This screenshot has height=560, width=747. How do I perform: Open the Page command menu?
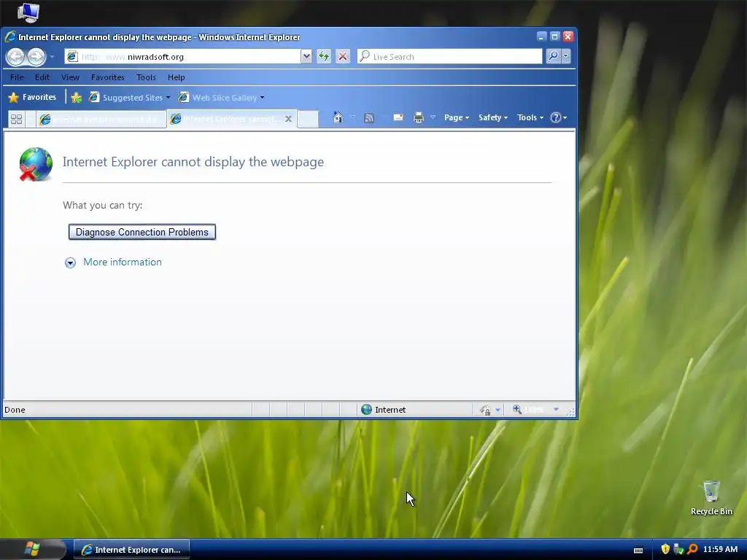coord(457,117)
